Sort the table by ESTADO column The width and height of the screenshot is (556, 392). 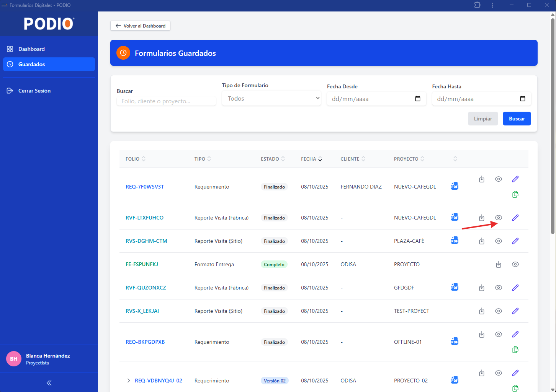click(273, 159)
